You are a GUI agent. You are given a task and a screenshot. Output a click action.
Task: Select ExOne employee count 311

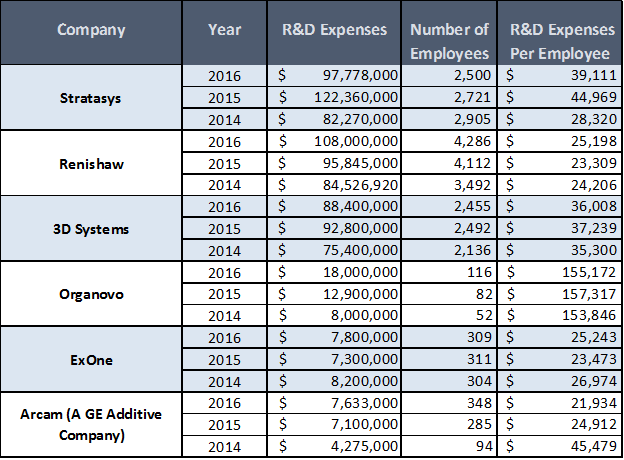449,359
